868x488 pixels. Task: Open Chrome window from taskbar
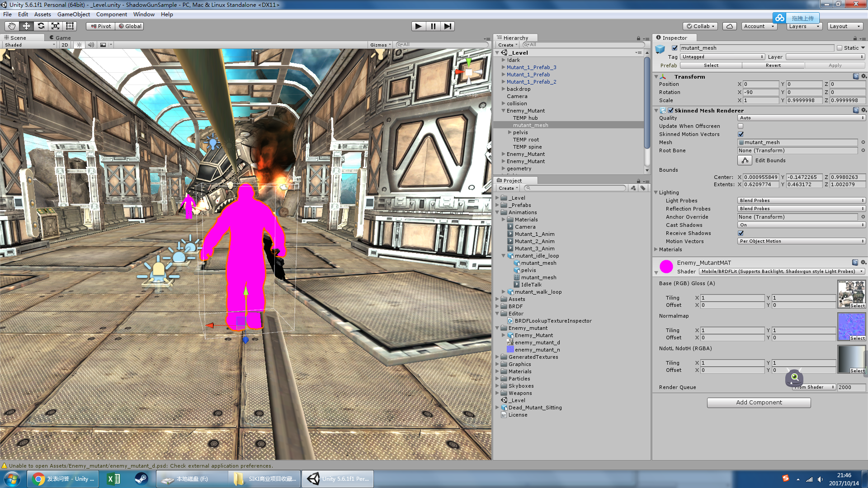[63, 479]
